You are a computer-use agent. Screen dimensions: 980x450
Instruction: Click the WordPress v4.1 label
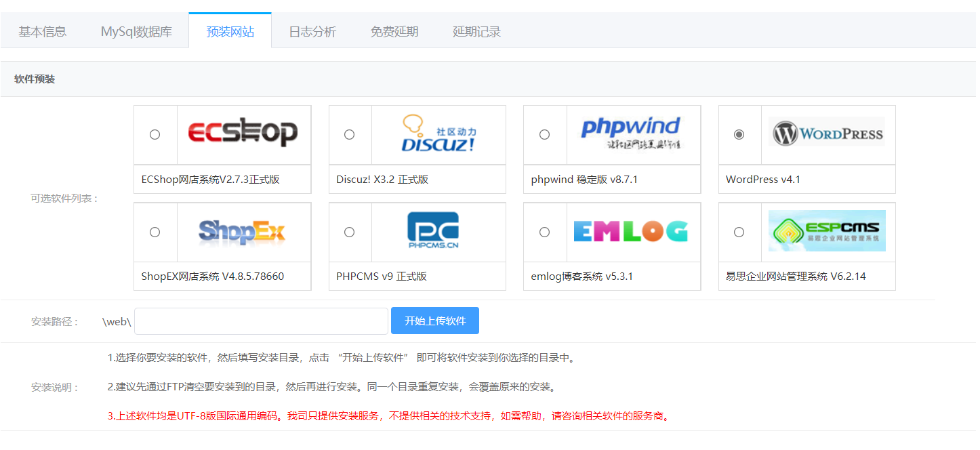click(763, 180)
